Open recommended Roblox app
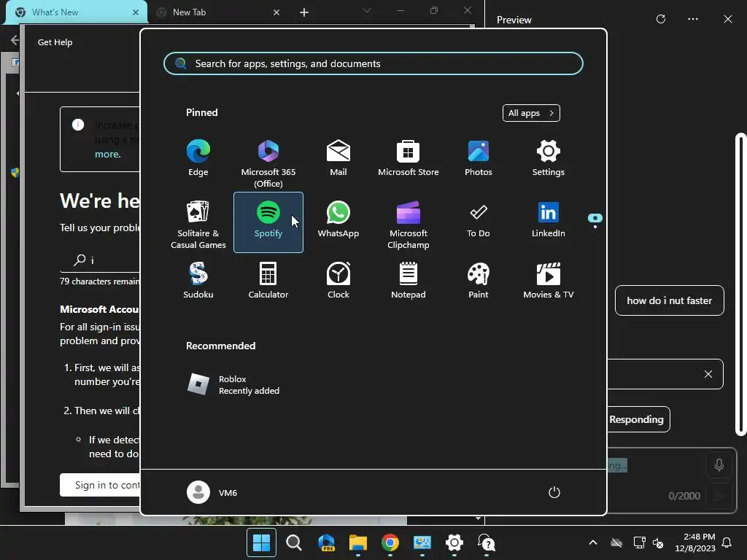Screen dimensions: 747x560 pyautogui.click(x=233, y=385)
